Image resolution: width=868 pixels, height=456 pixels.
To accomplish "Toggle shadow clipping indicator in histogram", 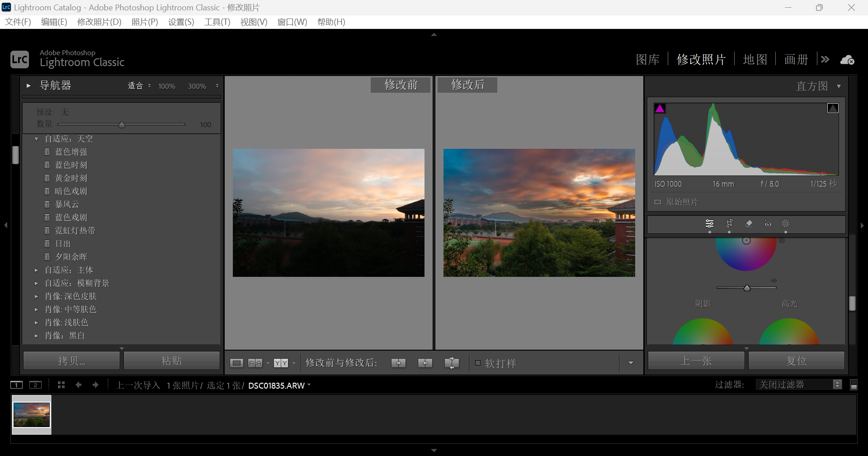I will [660, 108].
